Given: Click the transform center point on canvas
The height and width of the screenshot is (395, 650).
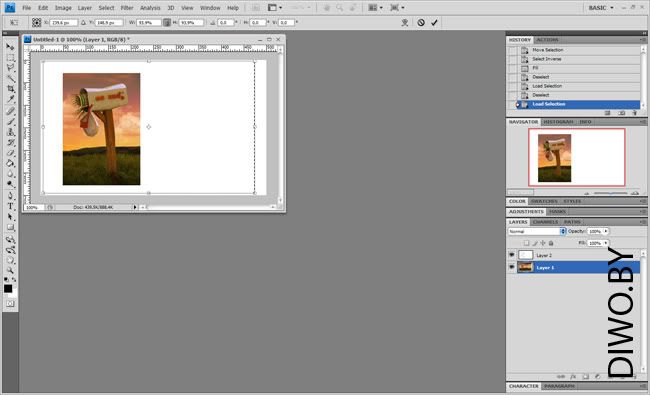Looking at the screenshot, I should (x=149, y=127).
